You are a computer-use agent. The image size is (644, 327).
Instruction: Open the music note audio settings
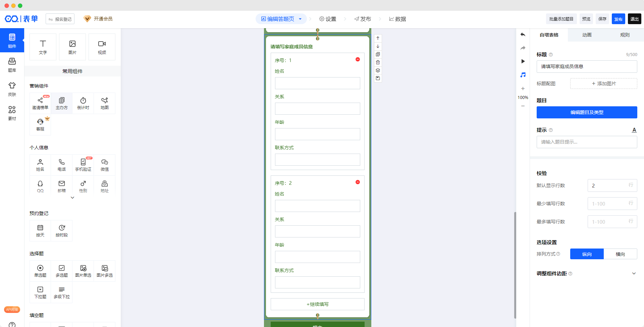(523, 75)
